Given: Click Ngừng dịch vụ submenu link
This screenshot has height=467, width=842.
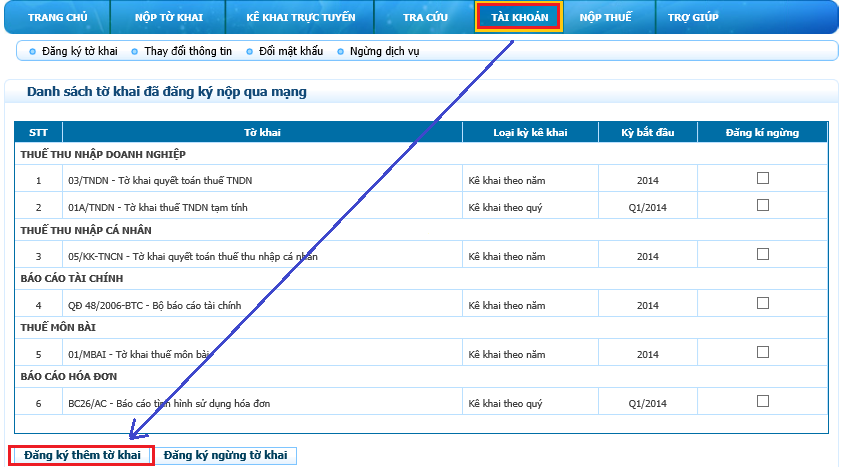Looking at the screenshot, I should tap(385, 51).
